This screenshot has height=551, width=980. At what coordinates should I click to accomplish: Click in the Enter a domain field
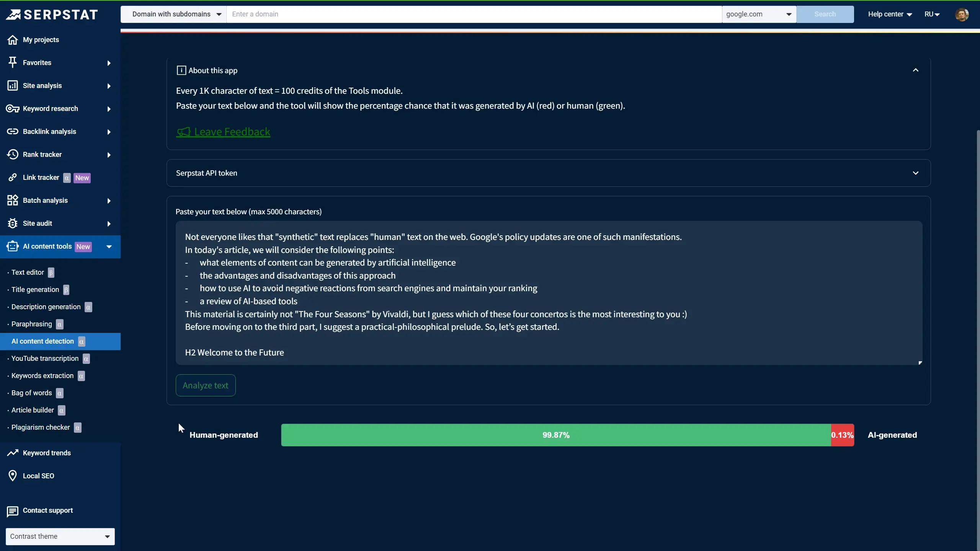coord(474,15)
